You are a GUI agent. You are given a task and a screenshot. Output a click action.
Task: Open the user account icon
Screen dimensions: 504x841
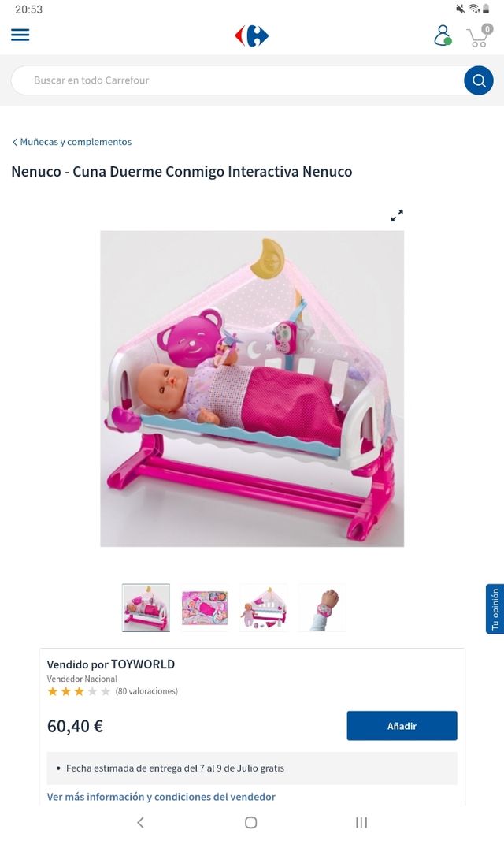pos(443,35)
